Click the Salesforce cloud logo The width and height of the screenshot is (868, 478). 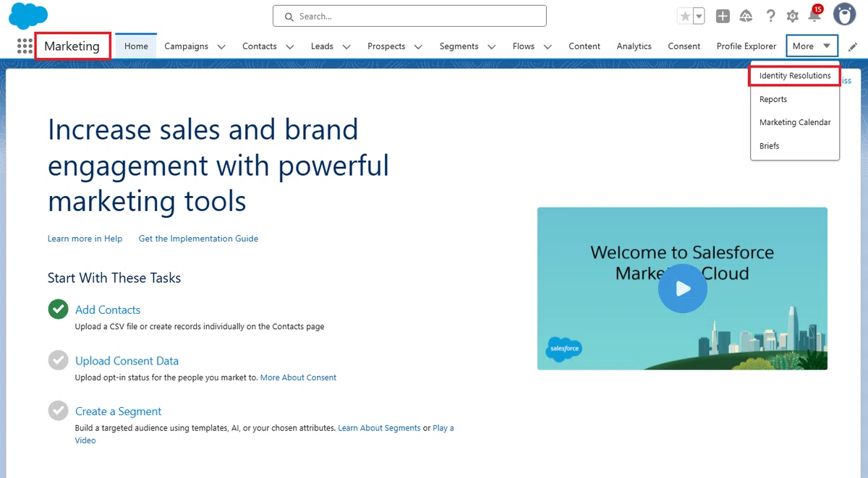(28, 15)
